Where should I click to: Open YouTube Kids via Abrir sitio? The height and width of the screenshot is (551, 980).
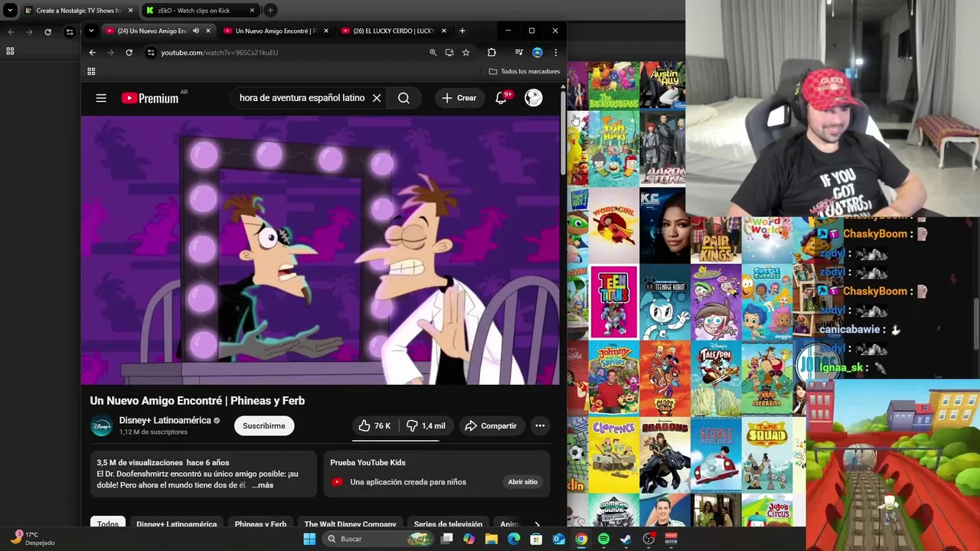point(523,482)
